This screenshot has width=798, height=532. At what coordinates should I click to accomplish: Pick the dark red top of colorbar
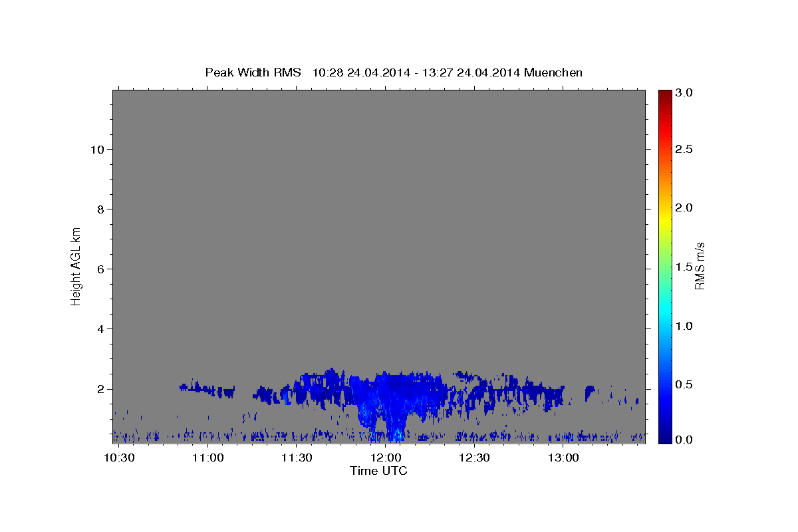click(x=665, y=94)
